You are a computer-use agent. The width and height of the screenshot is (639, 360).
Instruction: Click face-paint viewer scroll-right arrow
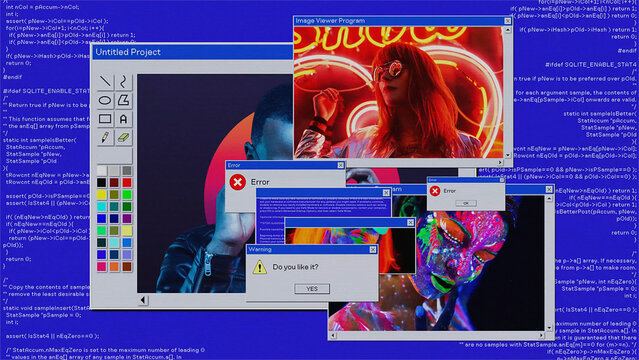click(x=541, y=336)
